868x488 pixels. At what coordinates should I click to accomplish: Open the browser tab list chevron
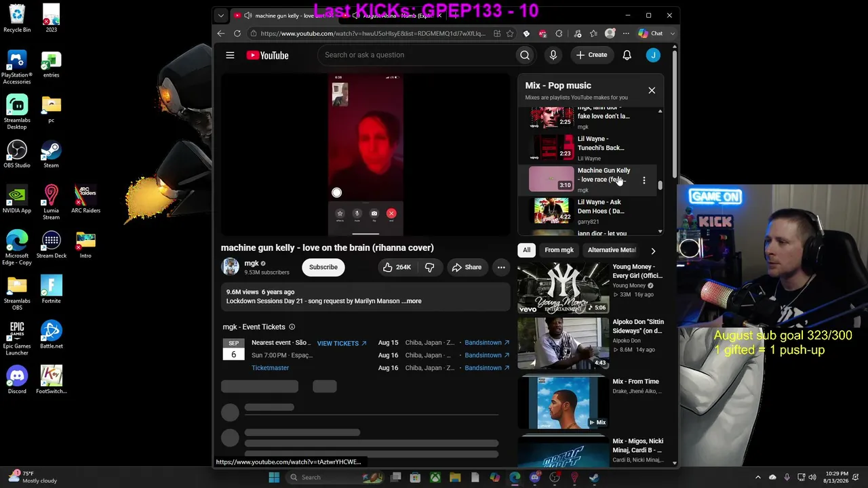(221, 16)
